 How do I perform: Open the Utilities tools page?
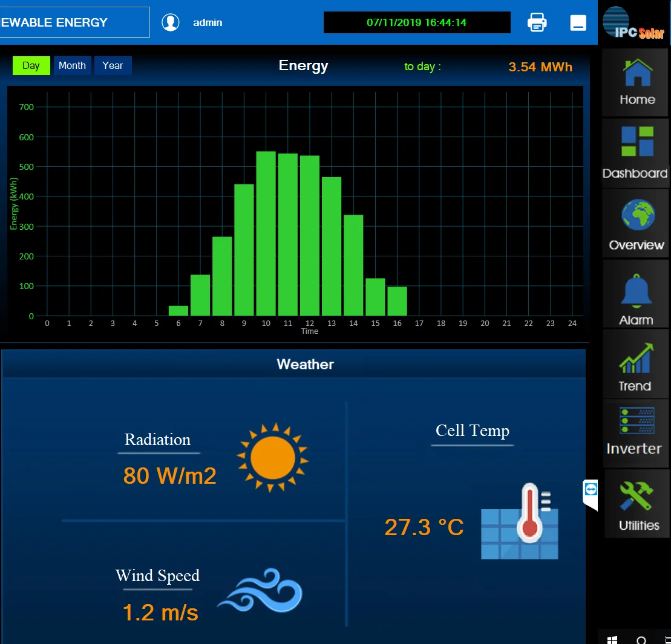click(x=637, y=503)
